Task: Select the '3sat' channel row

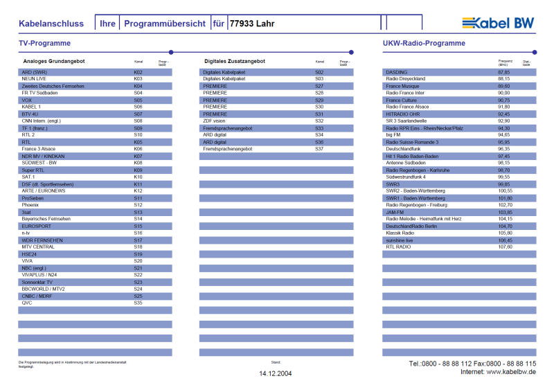Action: (95, 212)
